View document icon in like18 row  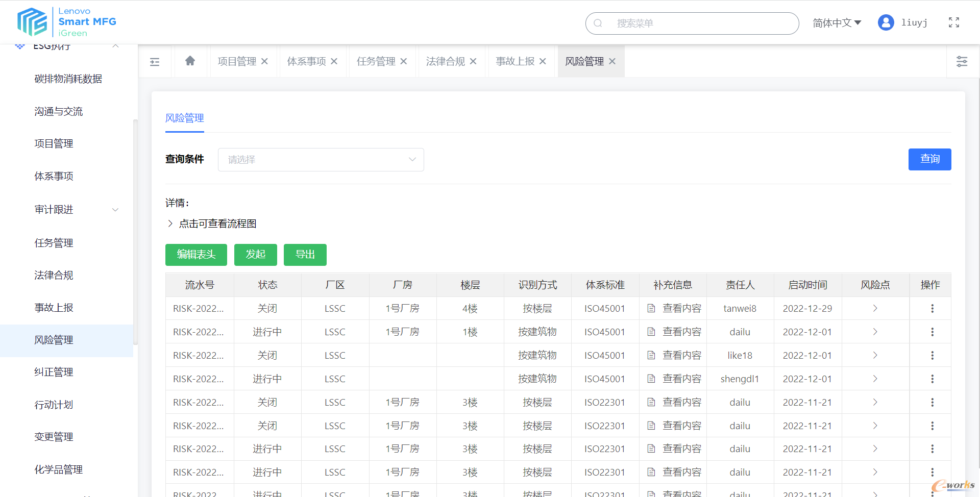click(x=651, y=355)
